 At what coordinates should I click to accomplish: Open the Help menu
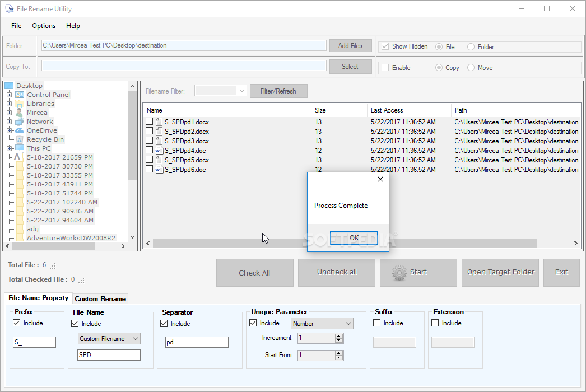pos(73,26)
